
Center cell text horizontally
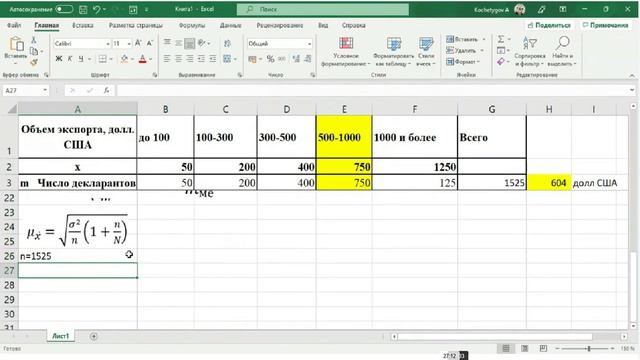click(179, 59)
